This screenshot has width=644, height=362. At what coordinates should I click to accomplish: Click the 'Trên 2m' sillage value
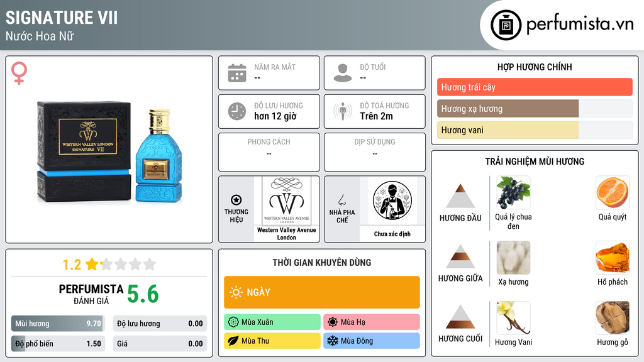[x=376, y=116]
